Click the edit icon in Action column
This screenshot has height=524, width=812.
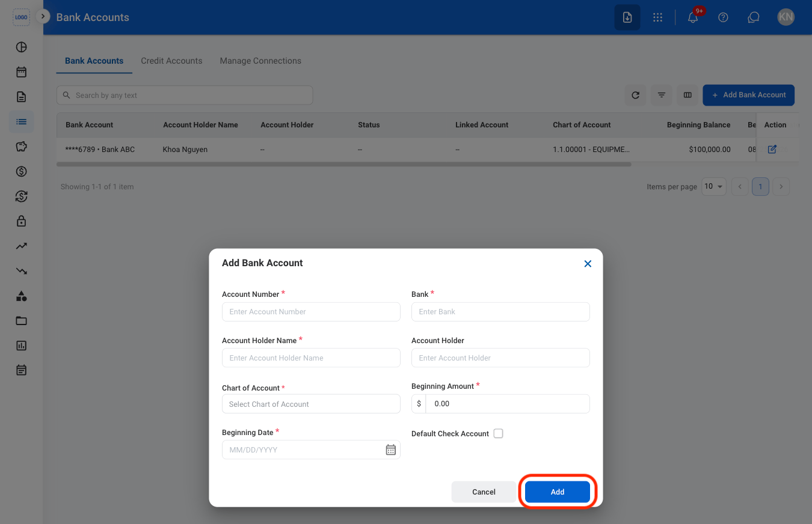(772, 149)
